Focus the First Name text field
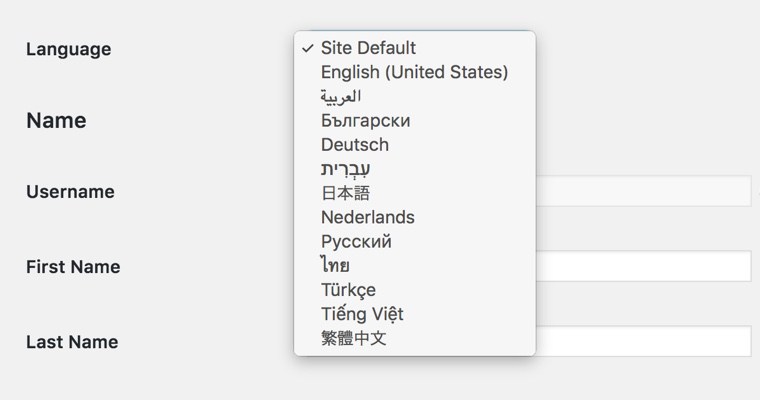 tap(643, 266)
